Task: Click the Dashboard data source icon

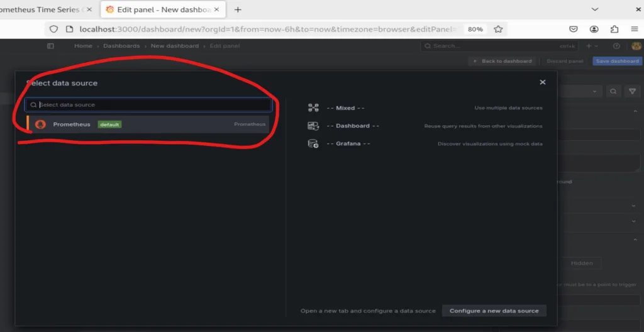Action: (x=313, y=126)
